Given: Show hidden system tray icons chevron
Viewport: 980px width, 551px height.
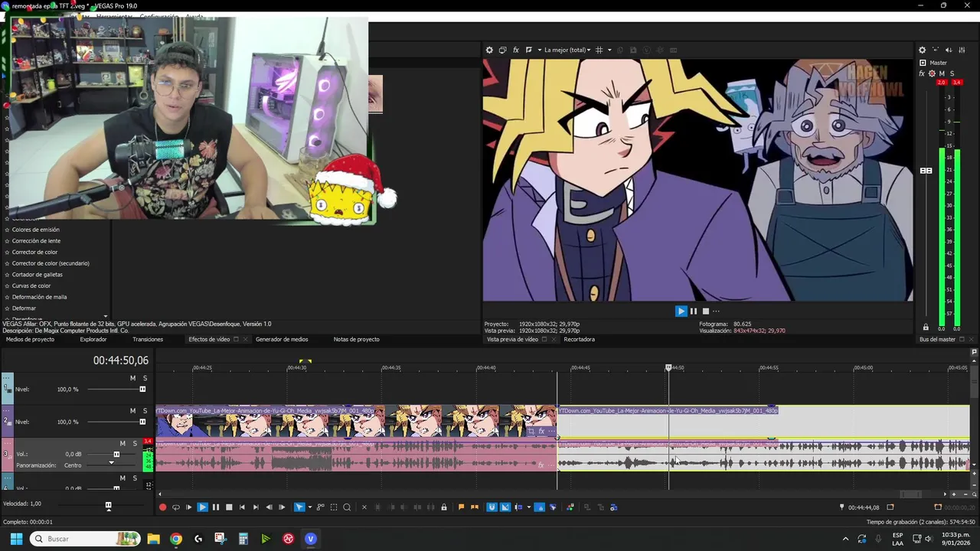Looking at the screenshot, I should pos(845,539).
